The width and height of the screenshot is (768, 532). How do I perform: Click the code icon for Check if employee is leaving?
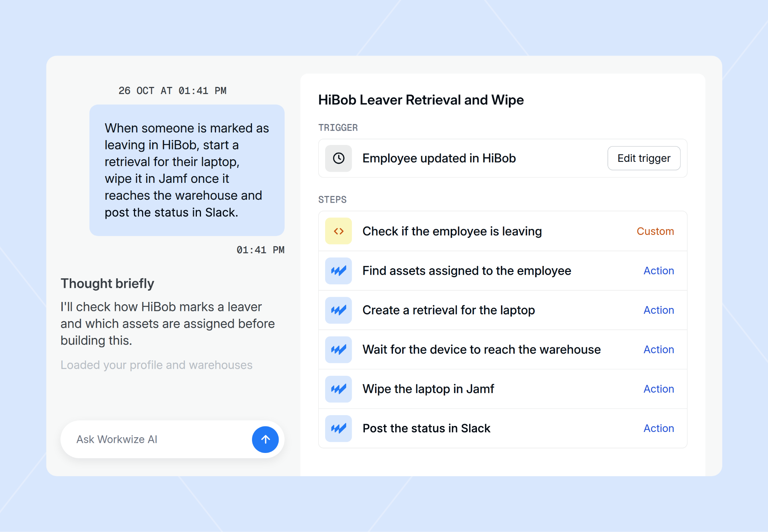(x=338, y=231)
